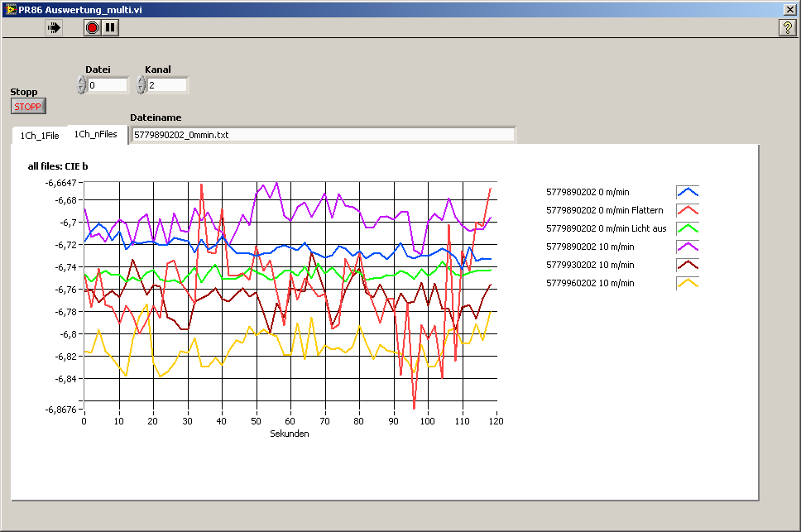The height and width of the screenshot is (532, 801).
Task: Click the Run arrow toolbar icon
Action: pos(54,27)
